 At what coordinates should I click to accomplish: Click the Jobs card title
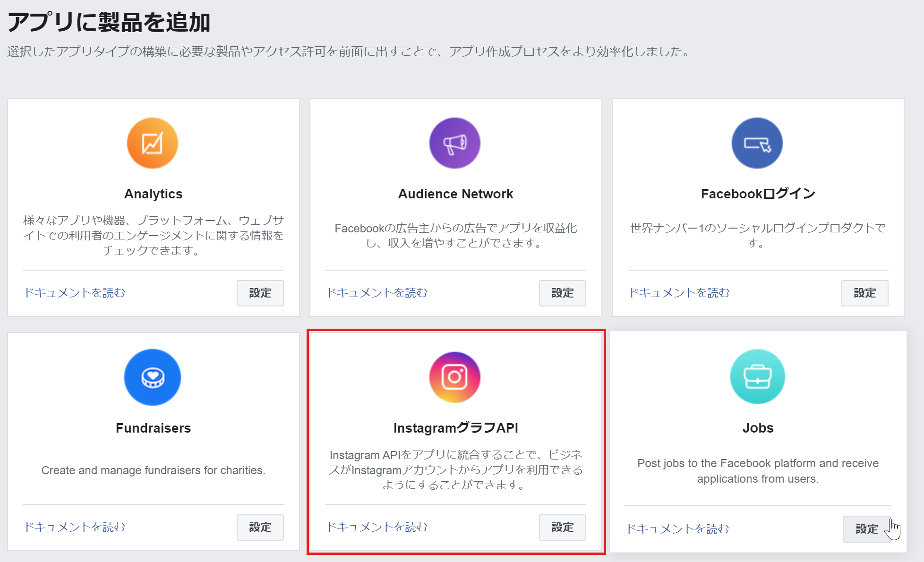tap(758, 428)
